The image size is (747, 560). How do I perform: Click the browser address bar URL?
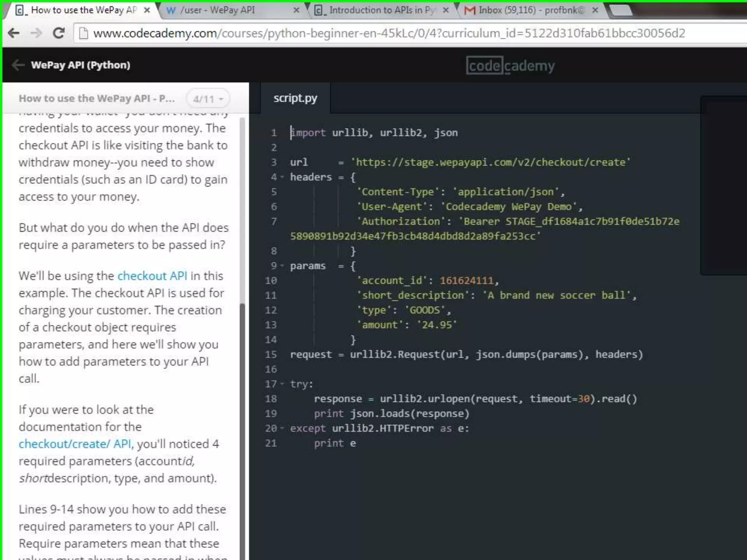point(389,33)
